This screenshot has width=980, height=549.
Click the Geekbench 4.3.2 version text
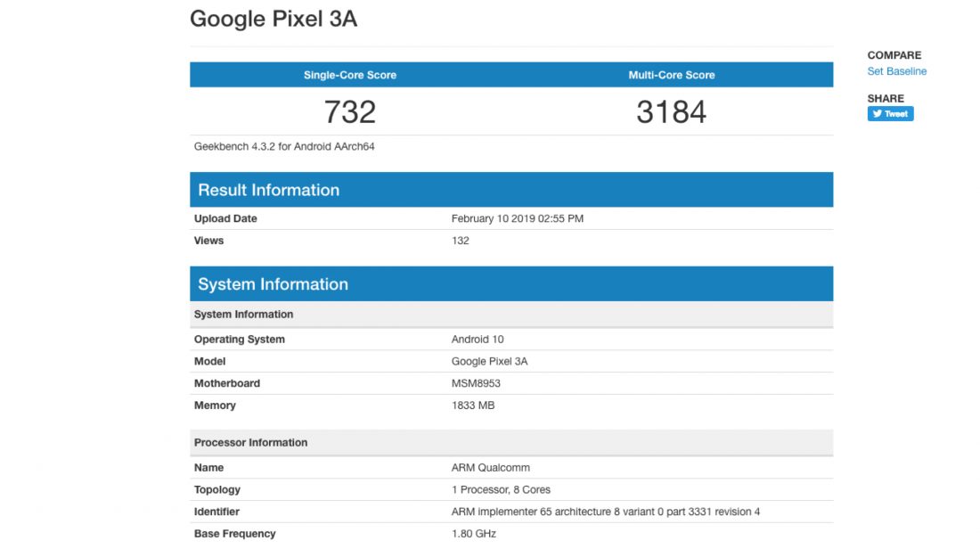pos(284,146)
